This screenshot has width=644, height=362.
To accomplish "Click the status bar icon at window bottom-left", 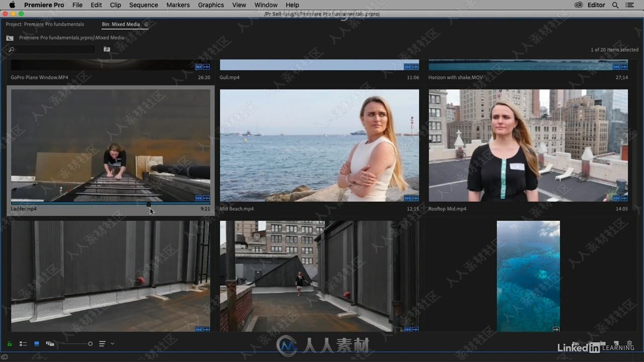I will tap(5, 357).
